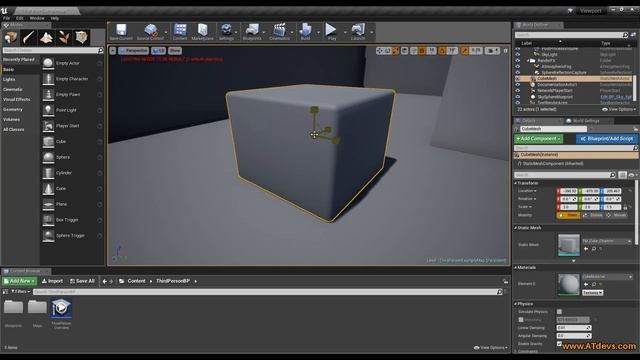
Task: Click the Launch toolbar icon
Action: pos(358,32)
